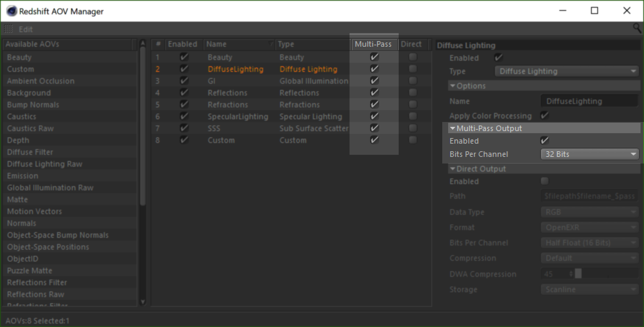Toggle Direct checkbox for Refractions row
Image resolution: width=644 pixels, height=327 pixels.
coord(413,104)
